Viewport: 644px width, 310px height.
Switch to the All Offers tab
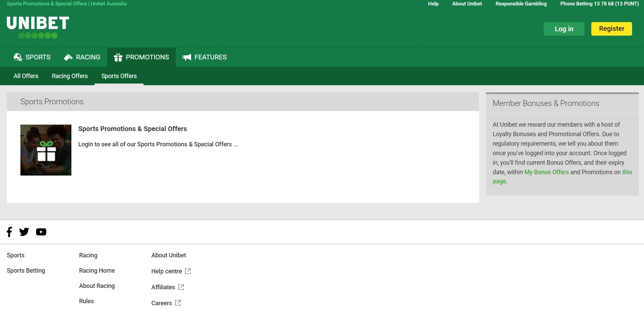coord(26,76)
